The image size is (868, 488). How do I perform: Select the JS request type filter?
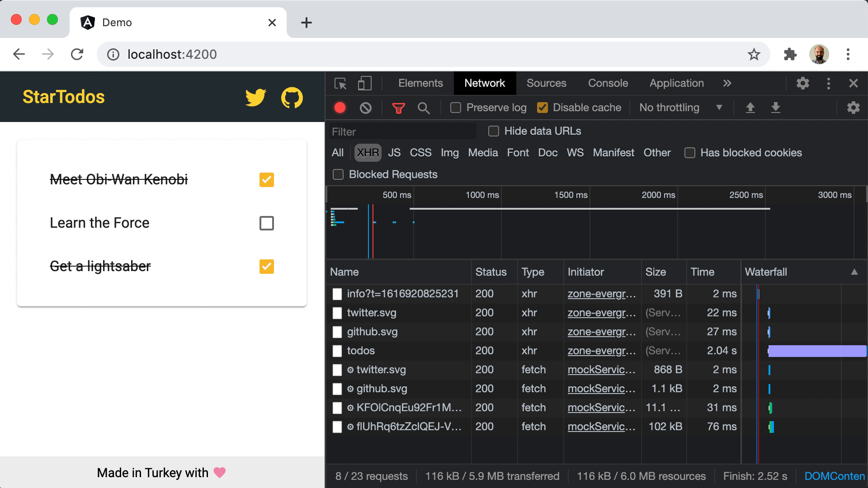coord(394,153)
